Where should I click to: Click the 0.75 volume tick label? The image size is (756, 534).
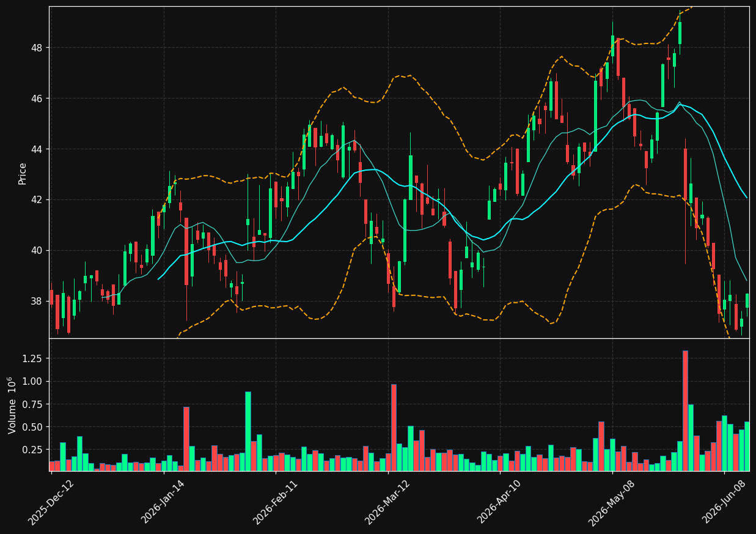coord(34,404)
